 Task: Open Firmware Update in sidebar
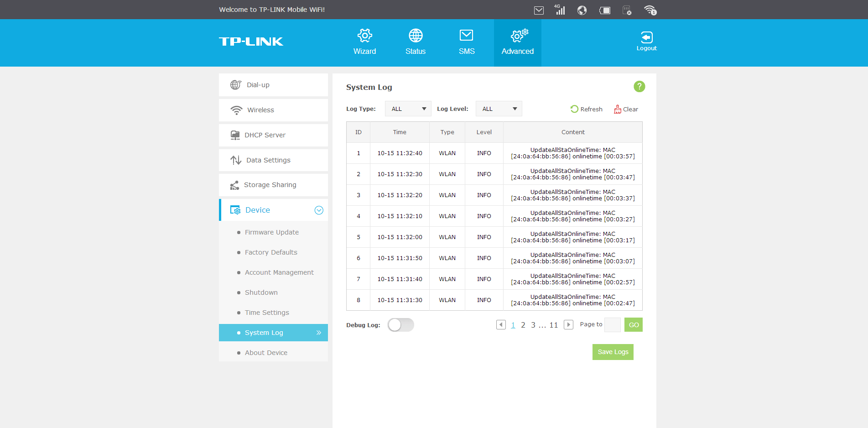point(271,232)
